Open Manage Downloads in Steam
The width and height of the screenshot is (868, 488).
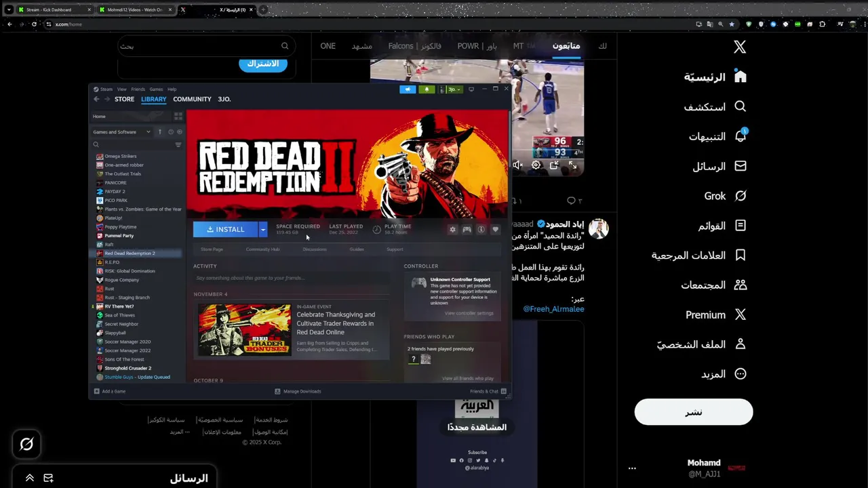click(x=298, y=391)
